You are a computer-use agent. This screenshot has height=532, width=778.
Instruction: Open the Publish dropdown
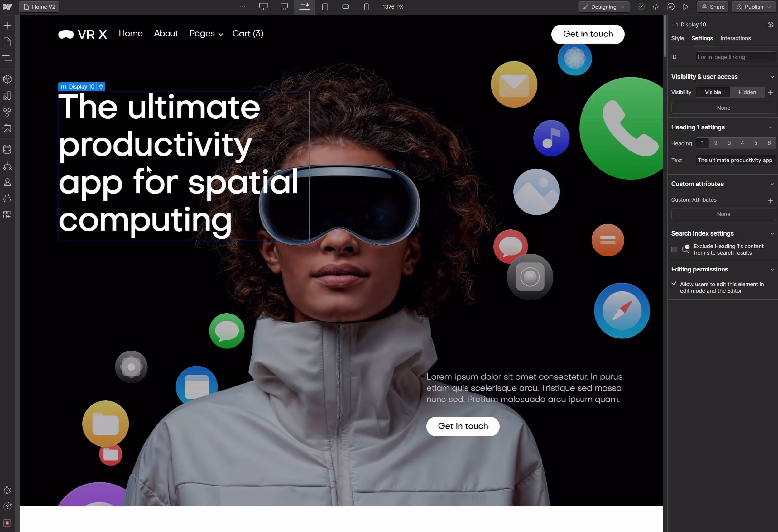pos(754,7)
